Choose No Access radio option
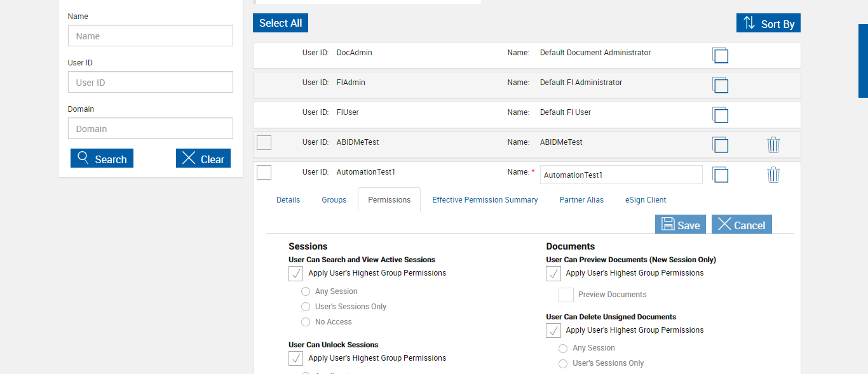868x374 pixels. 306,322
